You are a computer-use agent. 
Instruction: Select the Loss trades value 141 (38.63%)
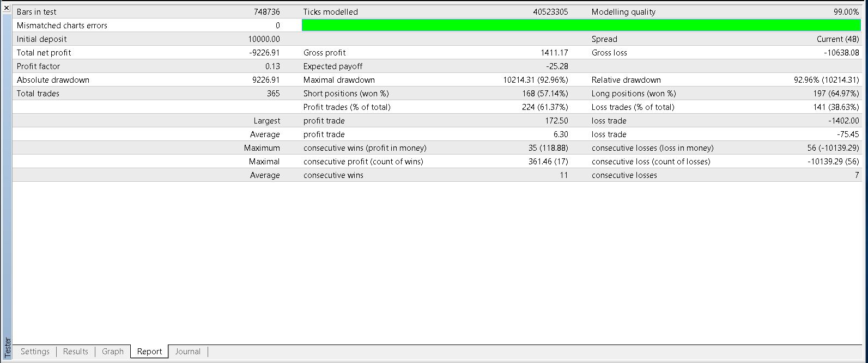[x=836, y=107]
